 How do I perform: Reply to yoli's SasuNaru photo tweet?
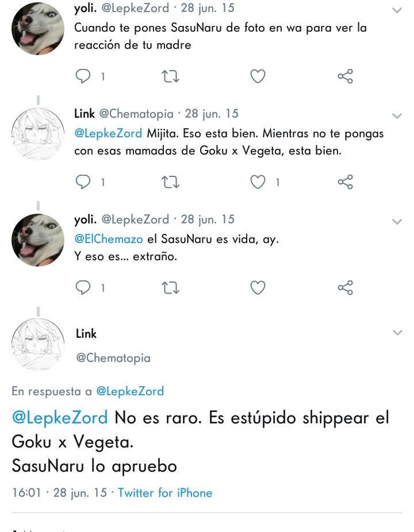(83, 76)
